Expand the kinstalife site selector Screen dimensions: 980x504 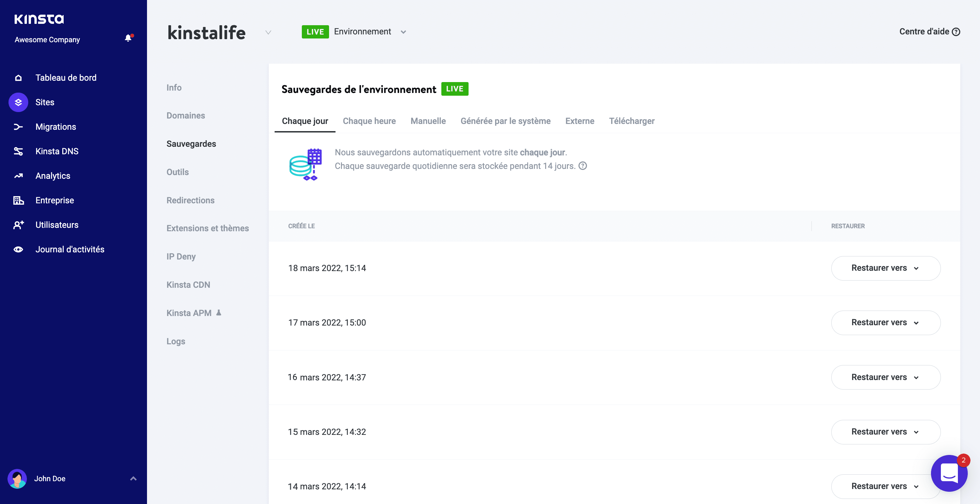[x=268, y=33]
